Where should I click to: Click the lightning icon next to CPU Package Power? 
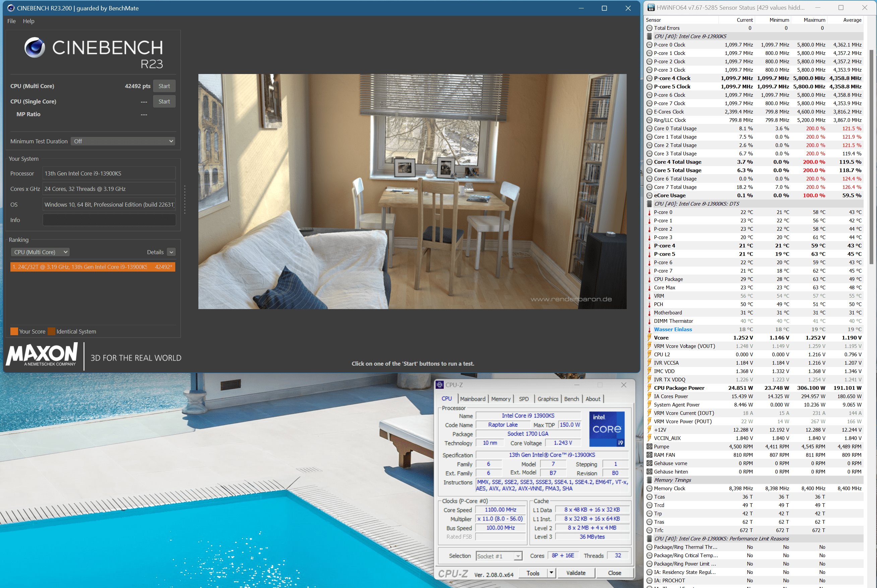pyautogui.click(x=649, y=388)
